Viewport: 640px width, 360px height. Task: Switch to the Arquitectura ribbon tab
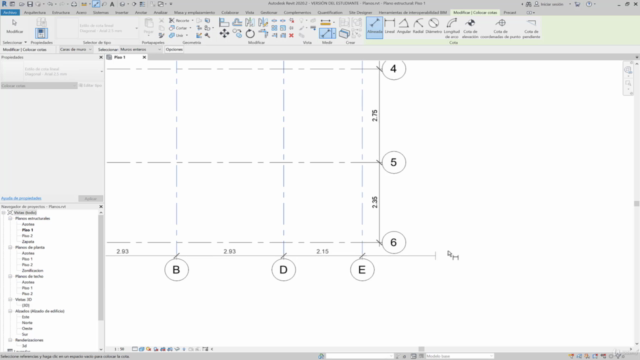pos(35,13)
